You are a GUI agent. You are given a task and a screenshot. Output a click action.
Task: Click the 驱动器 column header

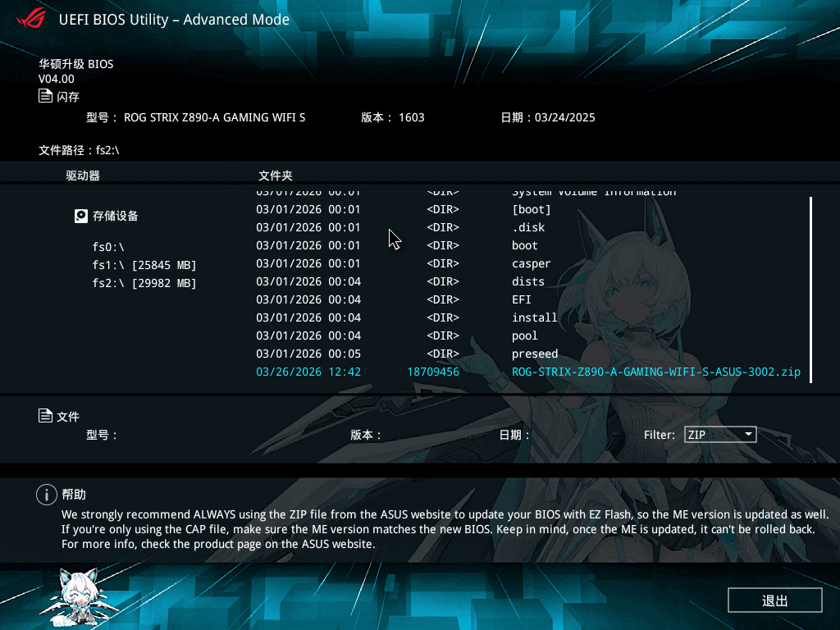coord(83,176)
